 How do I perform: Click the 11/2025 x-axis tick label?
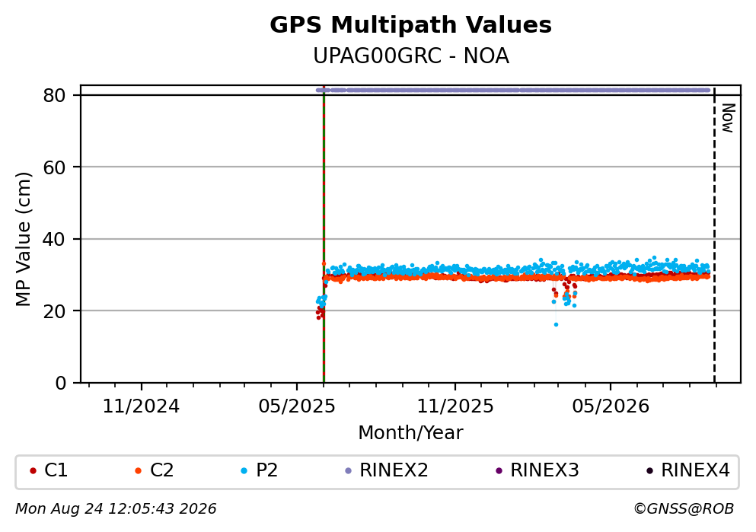tap(455, 406)
